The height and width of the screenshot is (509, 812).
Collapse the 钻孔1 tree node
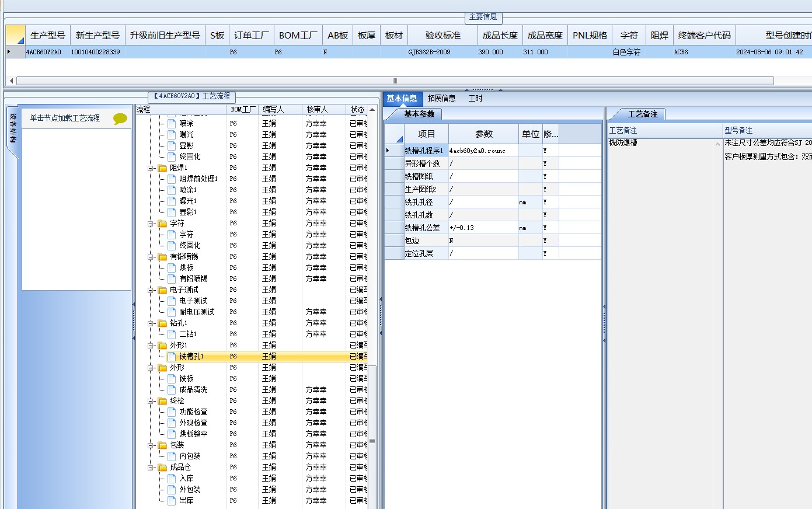tap(151, 323)
